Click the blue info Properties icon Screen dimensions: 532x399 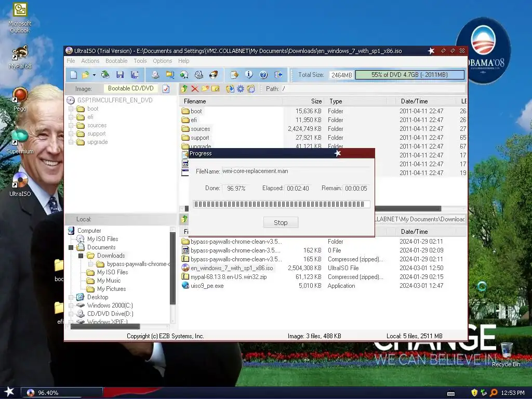(x=249, y=75)
